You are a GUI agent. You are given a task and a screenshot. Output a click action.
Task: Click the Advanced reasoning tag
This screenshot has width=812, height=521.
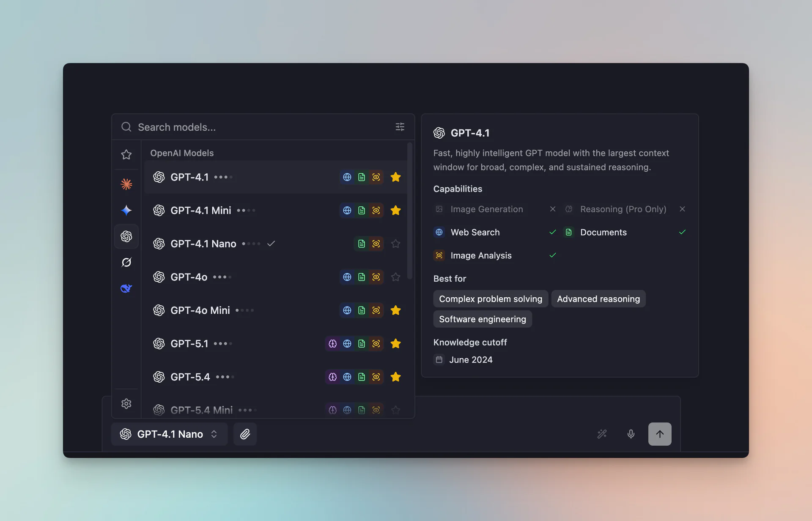[x=598, y=299]
